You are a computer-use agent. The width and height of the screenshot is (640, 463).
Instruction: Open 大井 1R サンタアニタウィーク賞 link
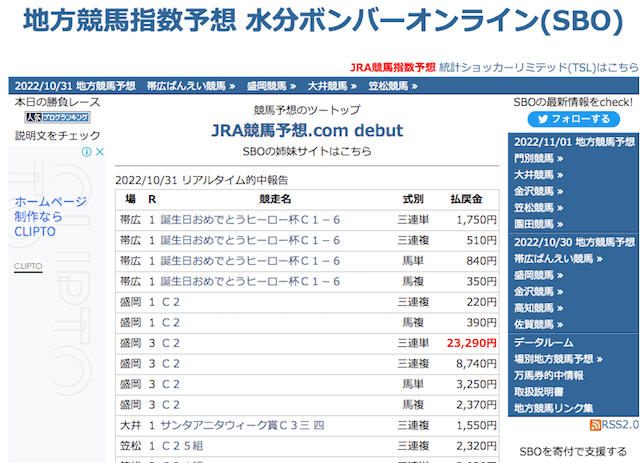[242, 425]
